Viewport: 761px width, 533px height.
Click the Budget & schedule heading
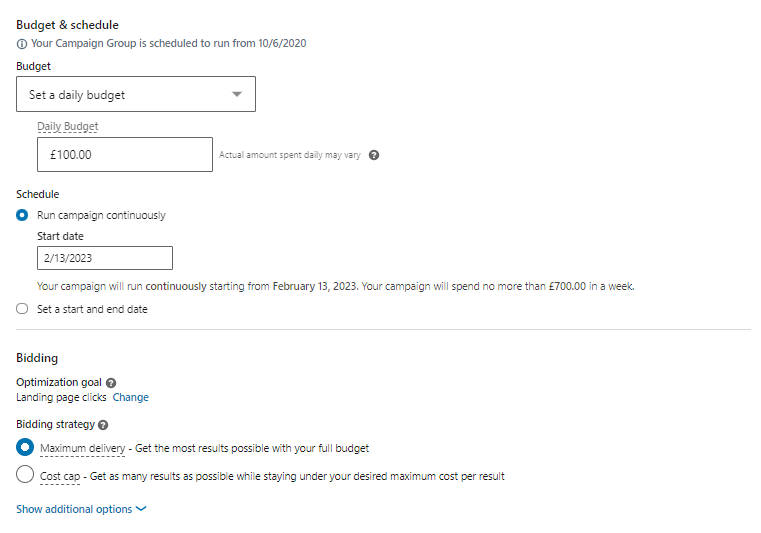click(x=66, y=24)
